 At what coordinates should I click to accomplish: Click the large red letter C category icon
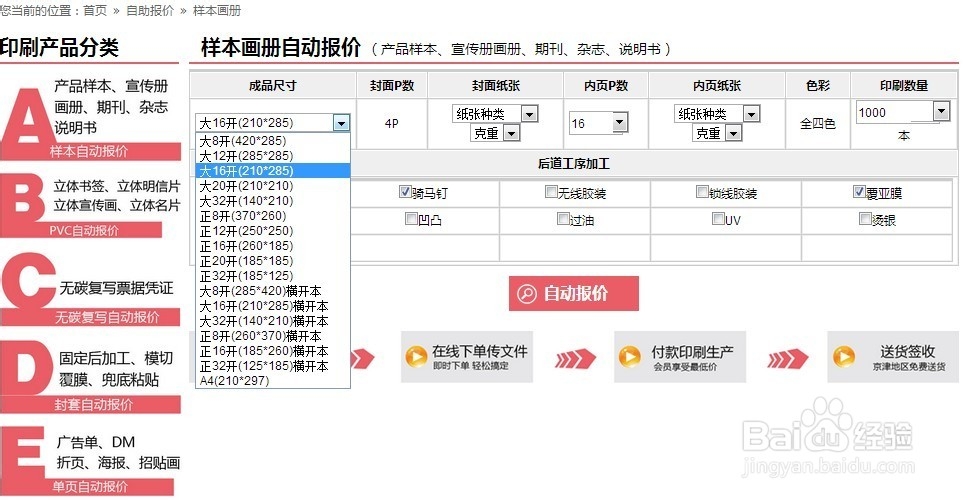pos(28,281)
